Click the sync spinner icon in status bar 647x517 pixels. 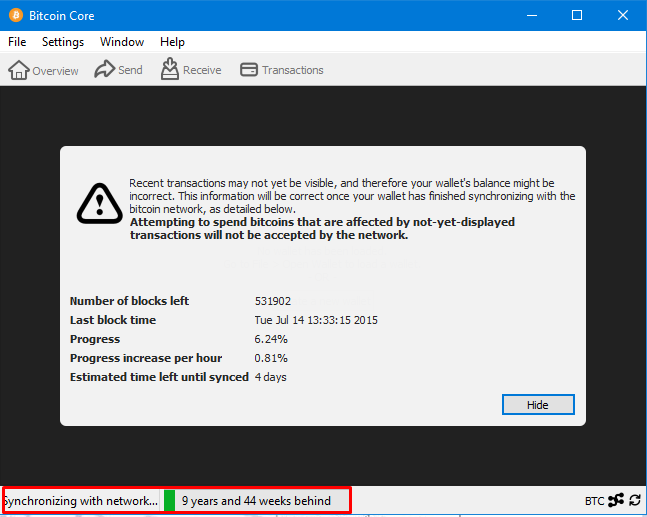635,500
